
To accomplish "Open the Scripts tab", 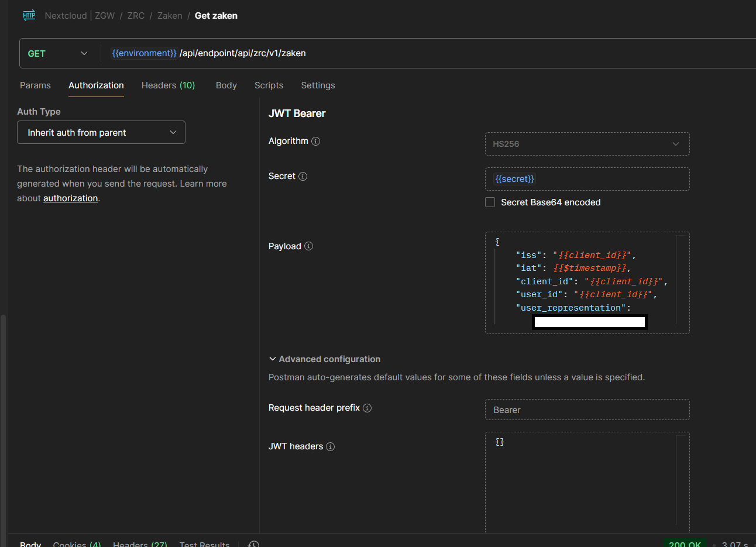I will (269, 85).
